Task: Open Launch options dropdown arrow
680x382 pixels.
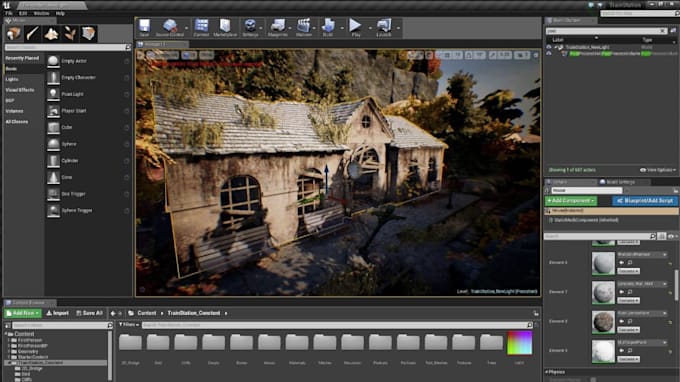Action: tap(398, 28)
